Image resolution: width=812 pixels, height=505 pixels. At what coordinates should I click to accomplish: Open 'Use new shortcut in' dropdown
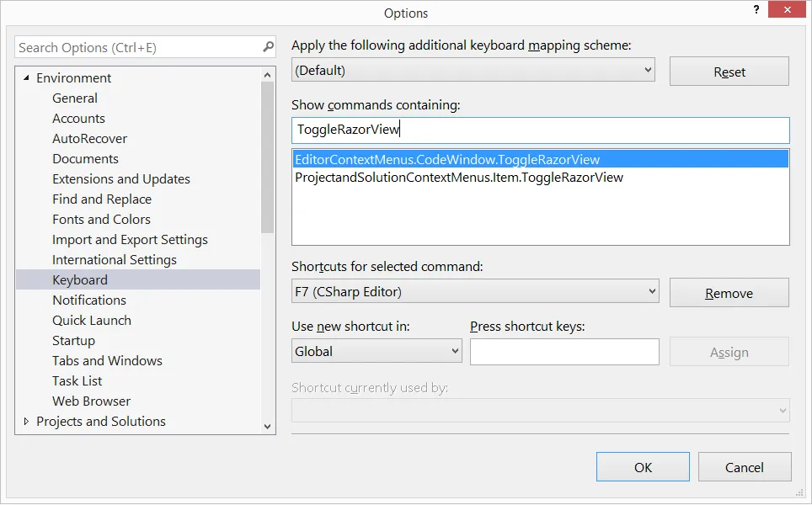pyautogui.click(x=455, y=352)
